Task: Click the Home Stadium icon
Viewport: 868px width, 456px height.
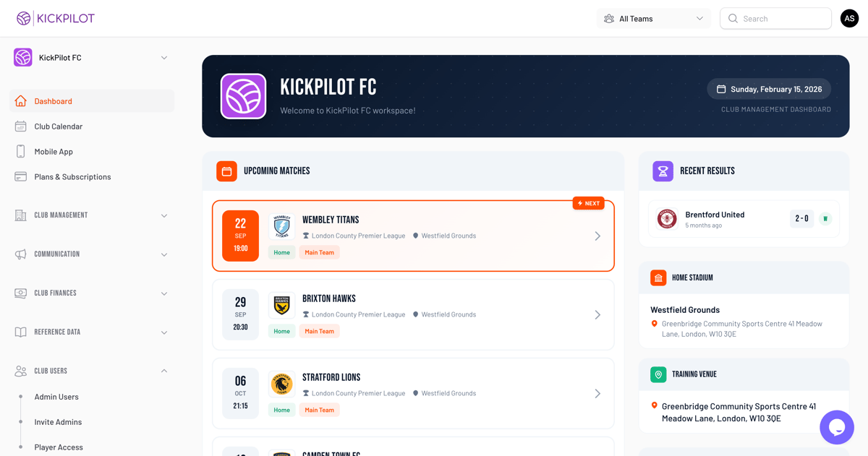Action: pos(658,277)
